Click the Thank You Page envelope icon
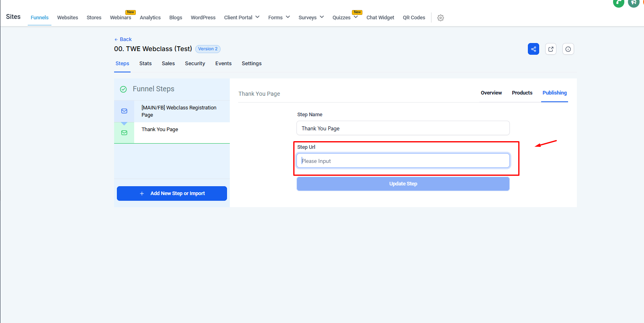 [x=124, y=133]
